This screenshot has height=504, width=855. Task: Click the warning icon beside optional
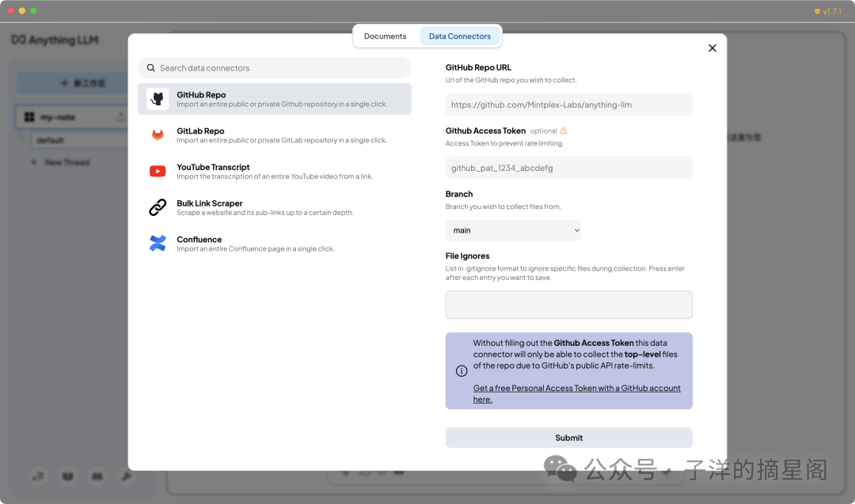[x=564, y=131]
